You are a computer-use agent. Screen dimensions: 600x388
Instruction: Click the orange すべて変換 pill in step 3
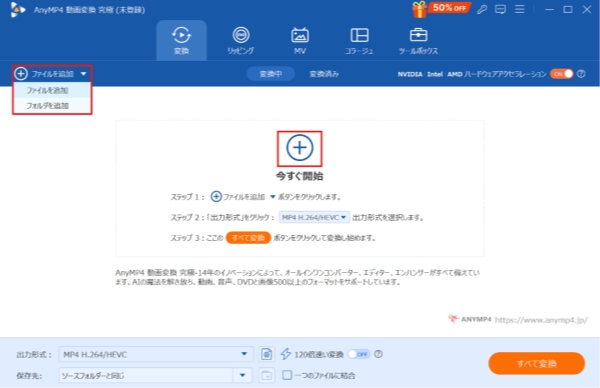(x=248, y=238)
